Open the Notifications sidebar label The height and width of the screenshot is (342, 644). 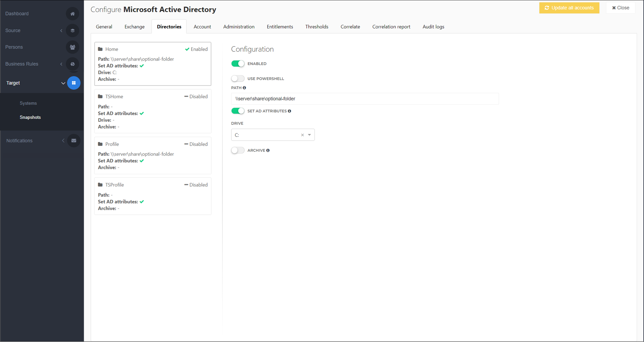[19, 141]
